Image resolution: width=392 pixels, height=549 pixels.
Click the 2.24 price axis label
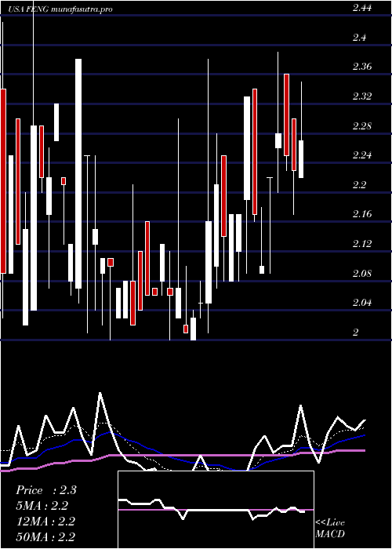[362, 155]
